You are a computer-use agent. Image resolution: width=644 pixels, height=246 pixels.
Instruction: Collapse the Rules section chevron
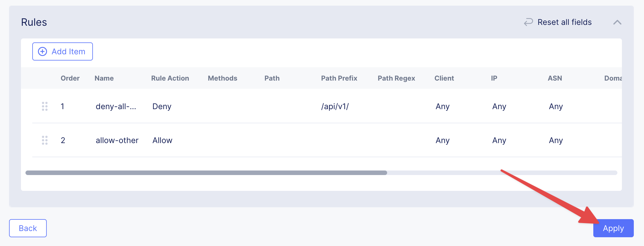[617, 22]
